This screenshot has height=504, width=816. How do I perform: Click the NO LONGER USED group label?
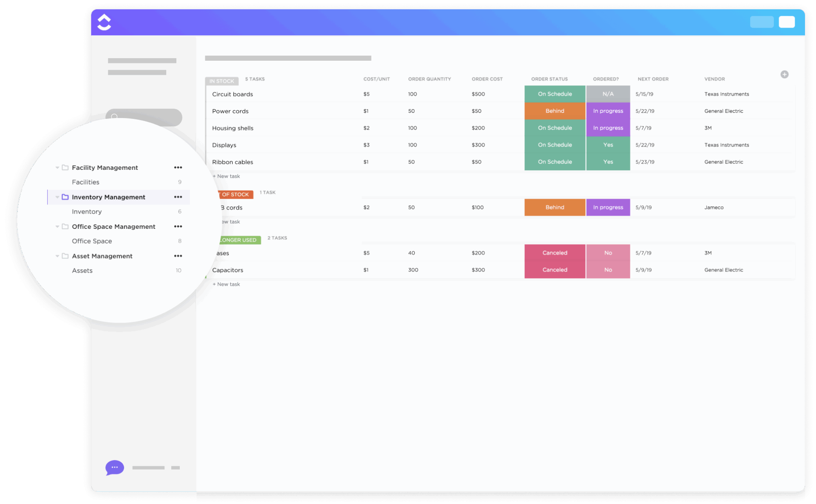[x=239, y=240]
